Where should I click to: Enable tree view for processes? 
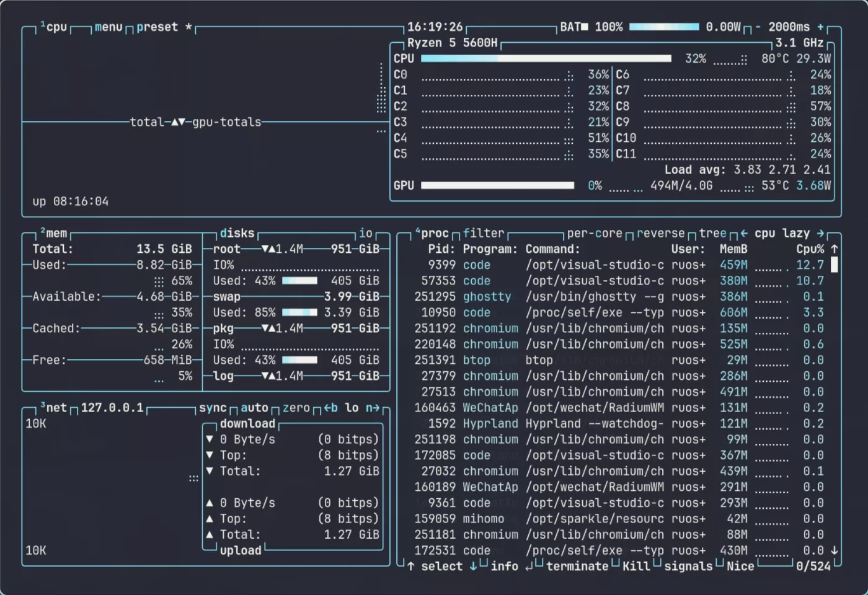tap(712, 234)
